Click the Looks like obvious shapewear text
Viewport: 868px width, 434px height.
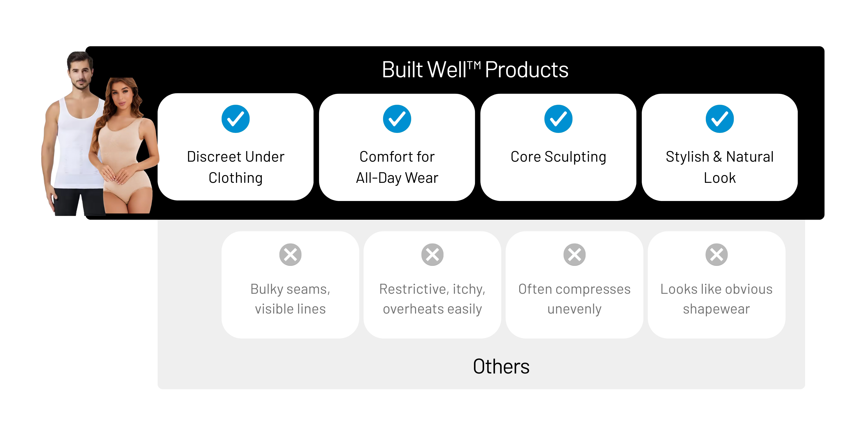tap(716, 299)
